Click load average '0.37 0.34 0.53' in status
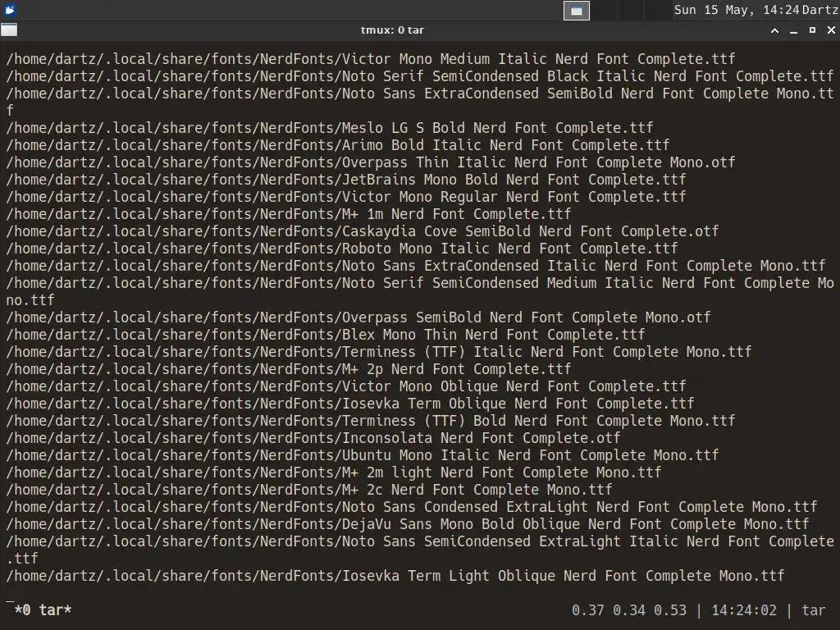840x630 pixels. pyautogui.click(x=629, y=609)
